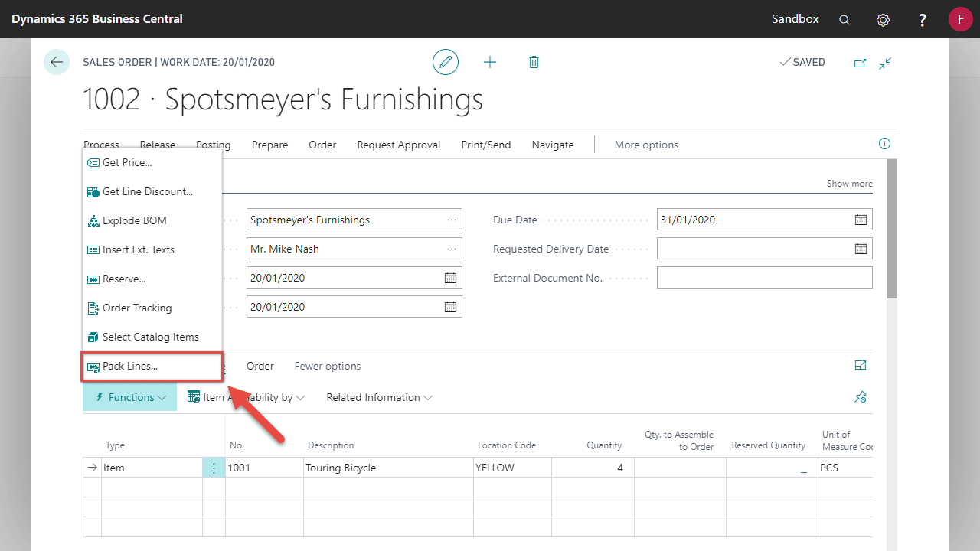Screen dimensions: 980x551
Task: Choose Reserve... menu entry
Action: click(x=152, y=279)
